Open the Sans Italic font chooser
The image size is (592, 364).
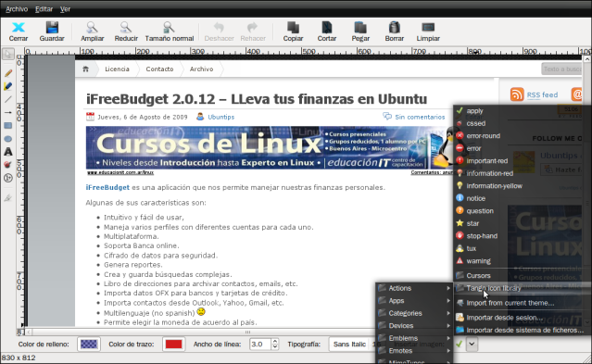pos(351,344)
